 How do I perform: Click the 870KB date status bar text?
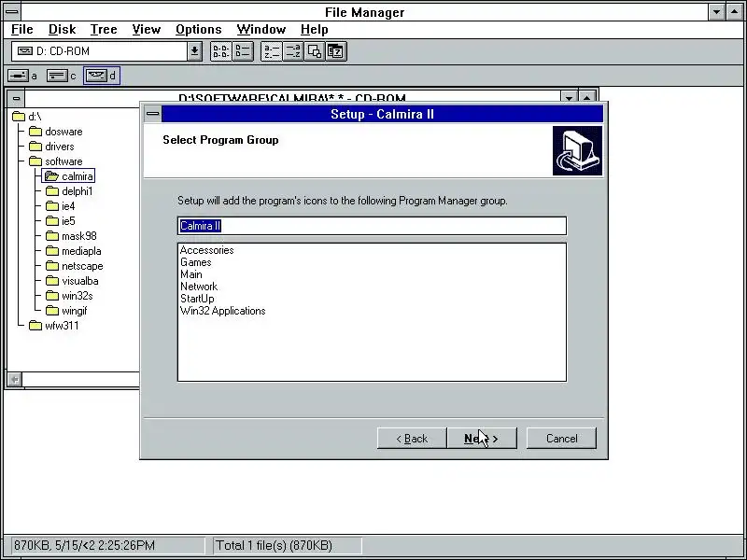[84, 545]
